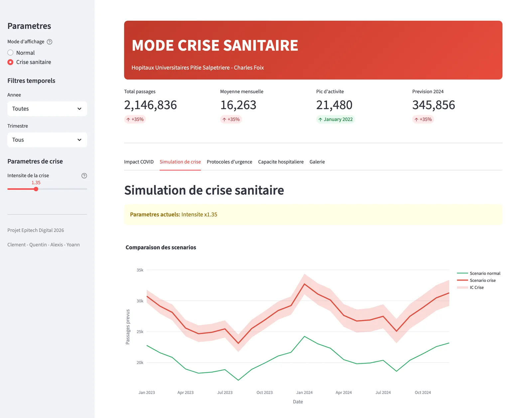The width and height of the screenshot is (532, 418).
Task: Click the Passages prevus axis title
Action: pos(128,327)
